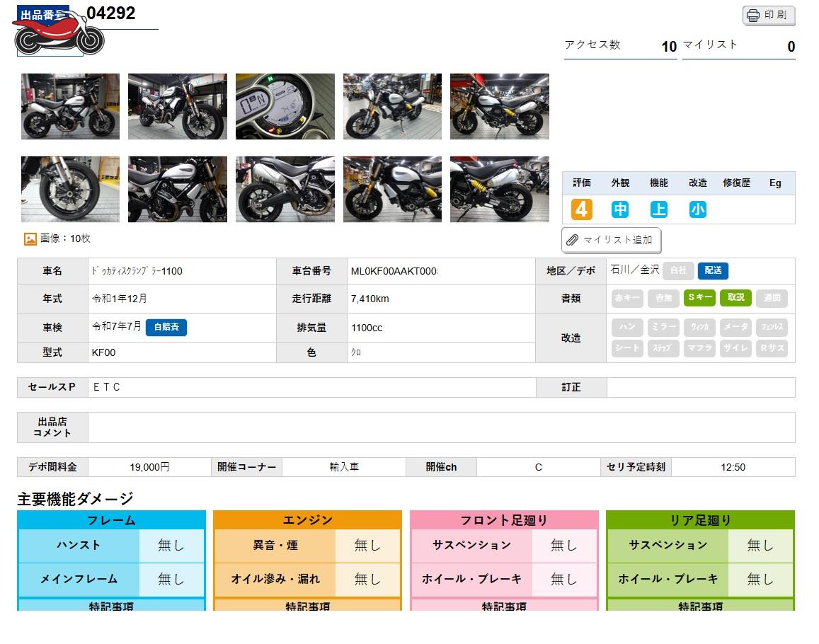Viewport: 819px width, 644px height.
Task: Click the ハンスト row in frame panel
Action: pyautogui.click(x=112, y=546)
